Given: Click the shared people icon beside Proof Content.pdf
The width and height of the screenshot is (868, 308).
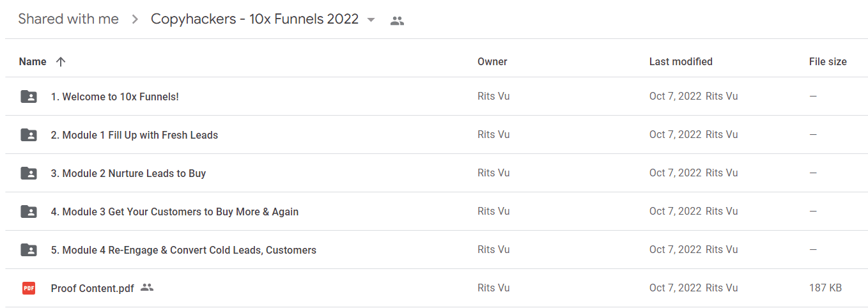Looking at the screenshot, I should pyautogui.click(x=147, y=288).
